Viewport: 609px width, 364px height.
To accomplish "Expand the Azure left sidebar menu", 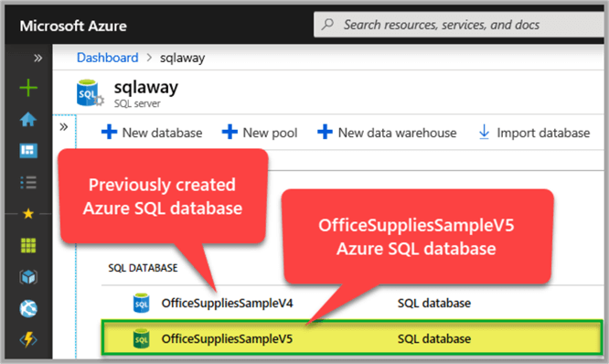I will pyautogui.click(x=37, y=59).
